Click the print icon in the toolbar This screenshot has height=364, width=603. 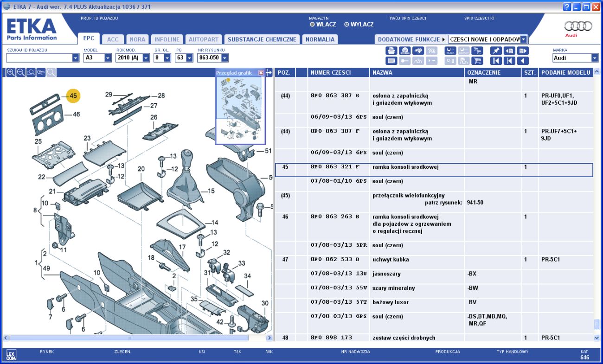pyautogui.click(x=391, y=51)
